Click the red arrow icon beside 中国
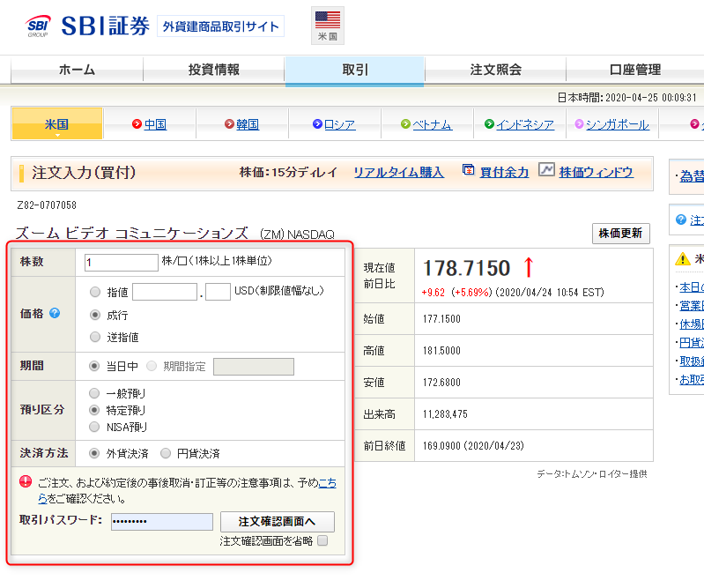 (x=137, y=123)
